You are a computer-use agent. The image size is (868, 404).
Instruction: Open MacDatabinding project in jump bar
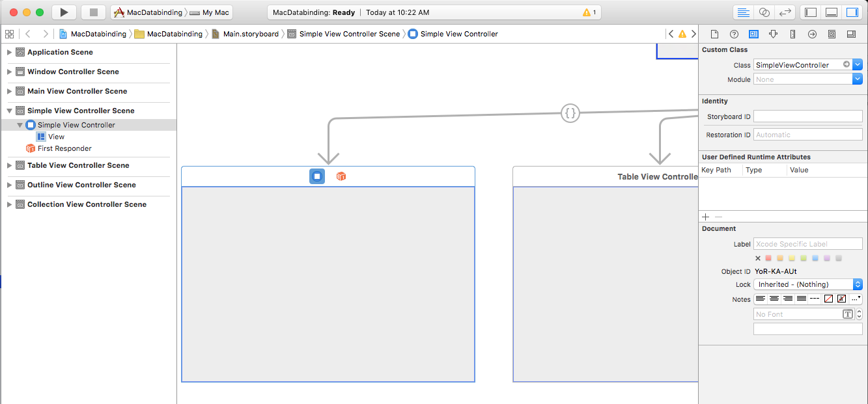point(93,34)
